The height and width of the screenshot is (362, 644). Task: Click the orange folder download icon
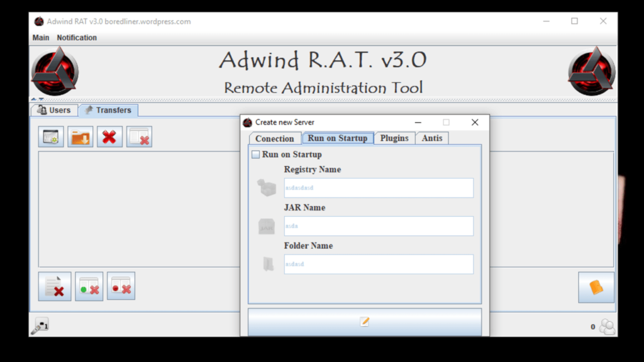tap(80, 136)
